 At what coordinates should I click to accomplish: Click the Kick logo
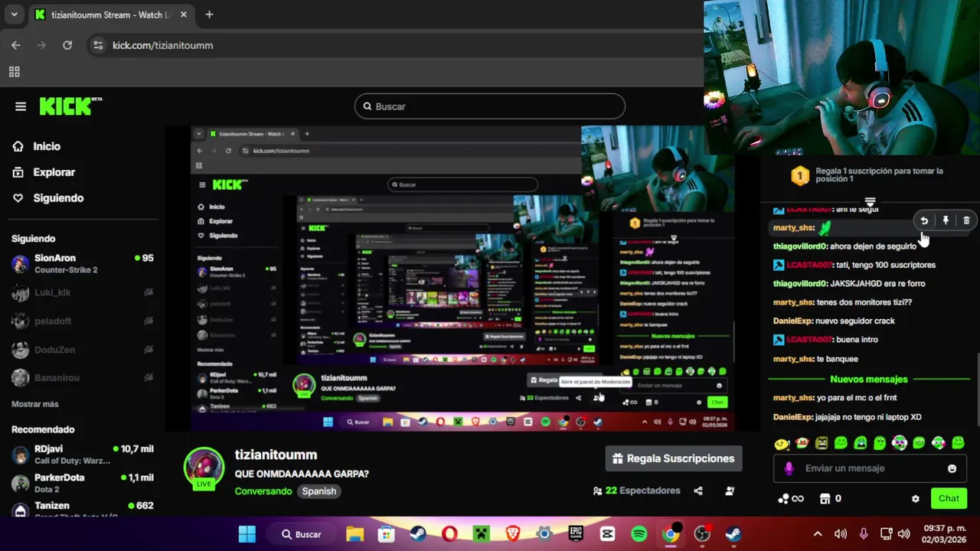pos(70,106)
